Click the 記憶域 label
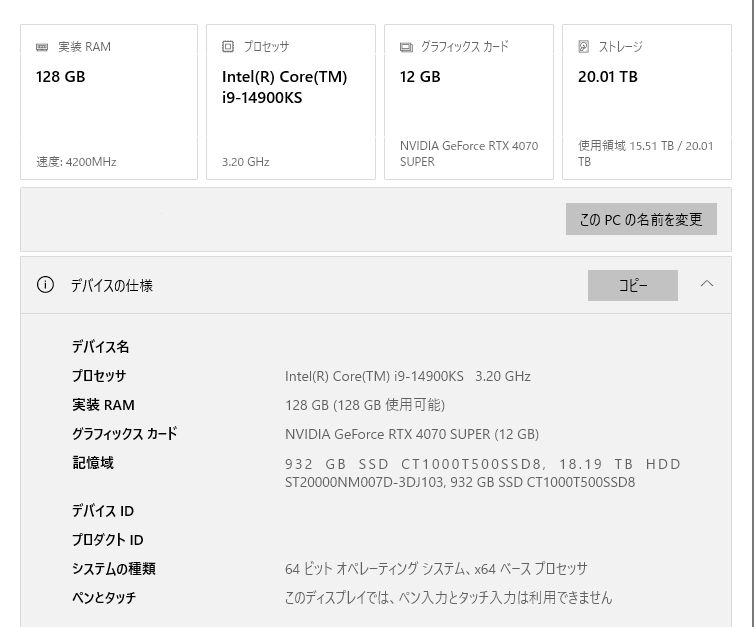Viewport: 756px width, 627px height. tap(93, 463)
